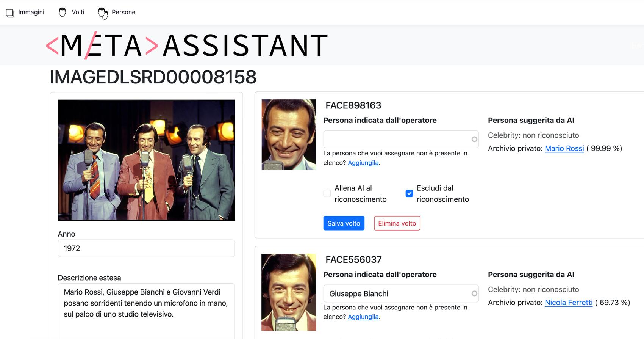The width and height of the screenshot is (644, 339).
Task: Click the Allena AI al riconoscimento label
Action: [360, 194]
